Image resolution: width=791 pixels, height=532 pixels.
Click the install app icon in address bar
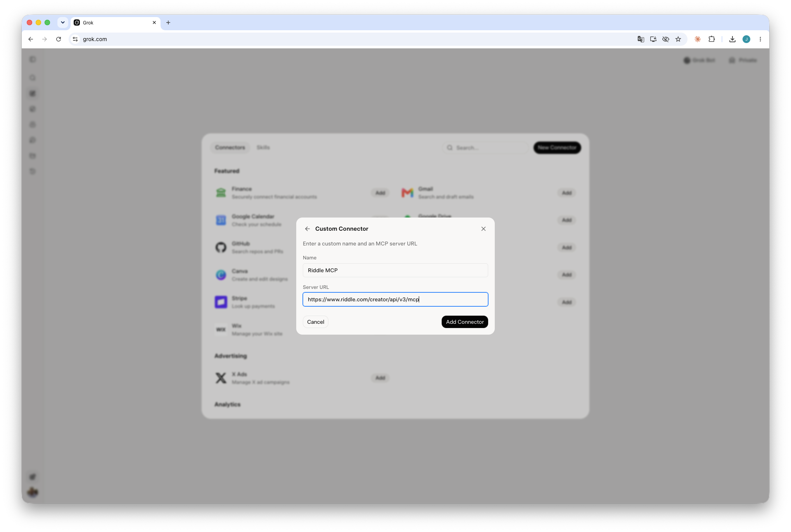click(x=653, y=39)
